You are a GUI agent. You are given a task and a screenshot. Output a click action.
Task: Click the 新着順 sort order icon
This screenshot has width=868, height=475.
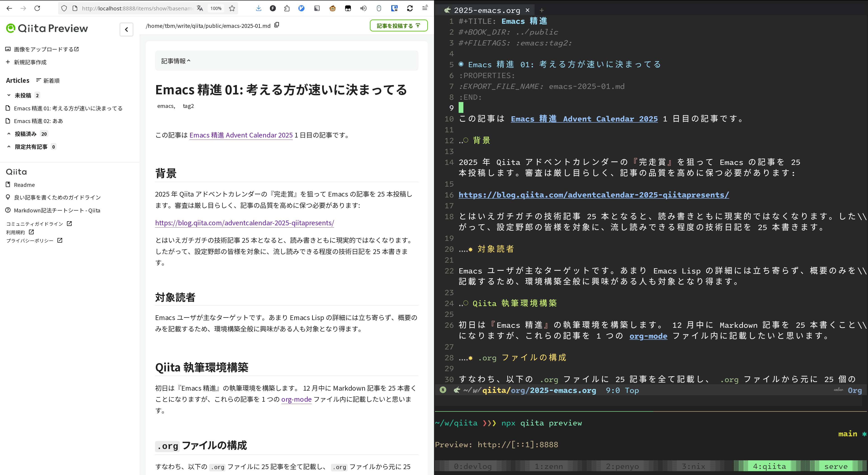[38, 80]
